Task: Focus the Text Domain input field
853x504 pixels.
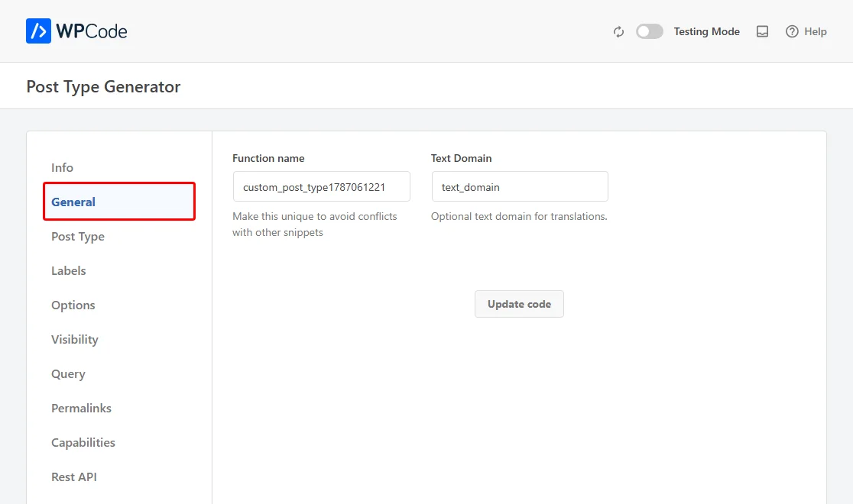Action: pyautogui.click(x=520, y=186)
